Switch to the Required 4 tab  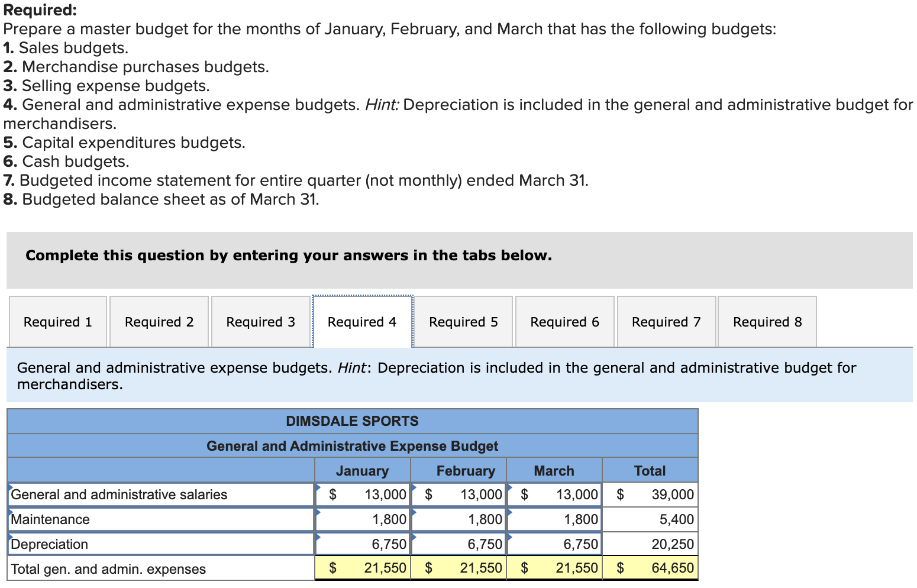coord(361,321)
